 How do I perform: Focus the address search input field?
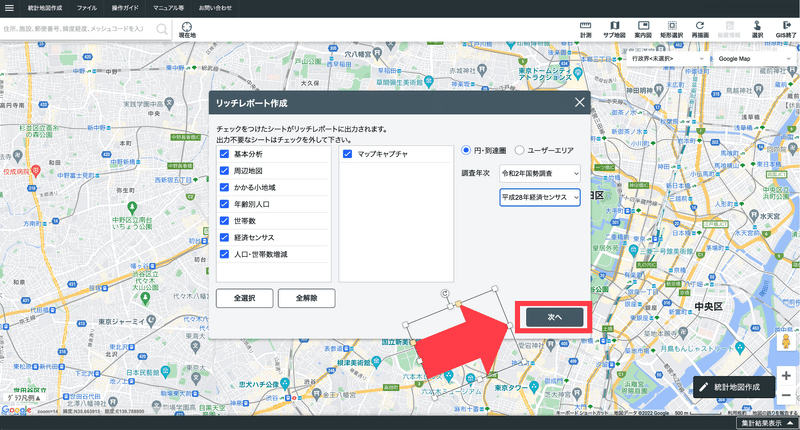click(77, 29)
